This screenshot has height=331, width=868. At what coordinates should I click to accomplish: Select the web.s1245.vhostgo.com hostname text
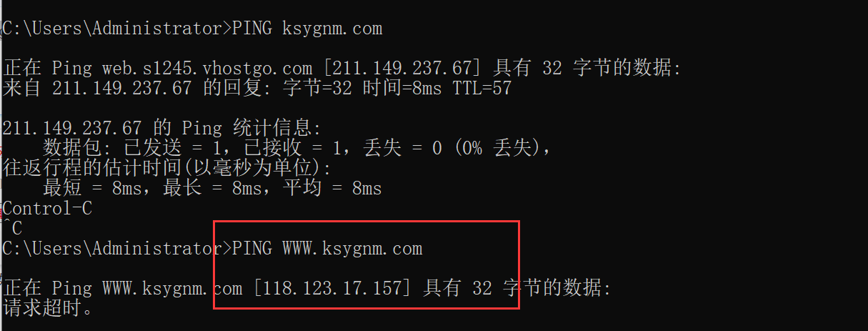[x=207, y=69]
